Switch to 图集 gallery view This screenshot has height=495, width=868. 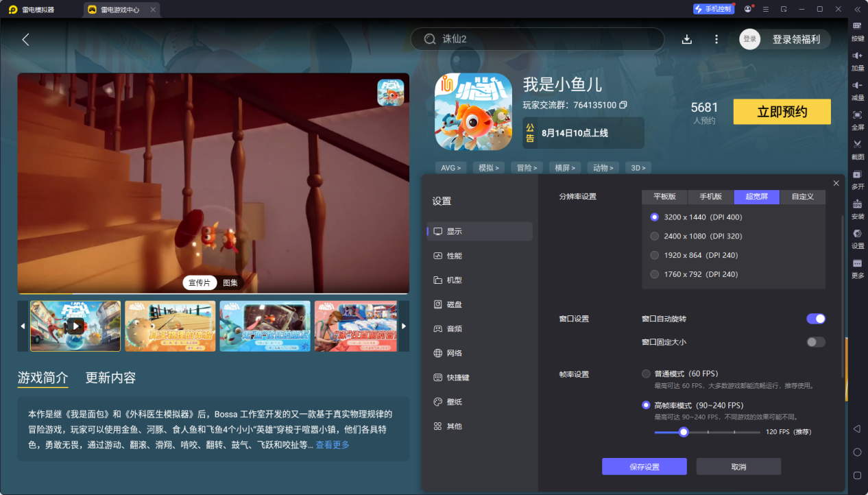230,282
